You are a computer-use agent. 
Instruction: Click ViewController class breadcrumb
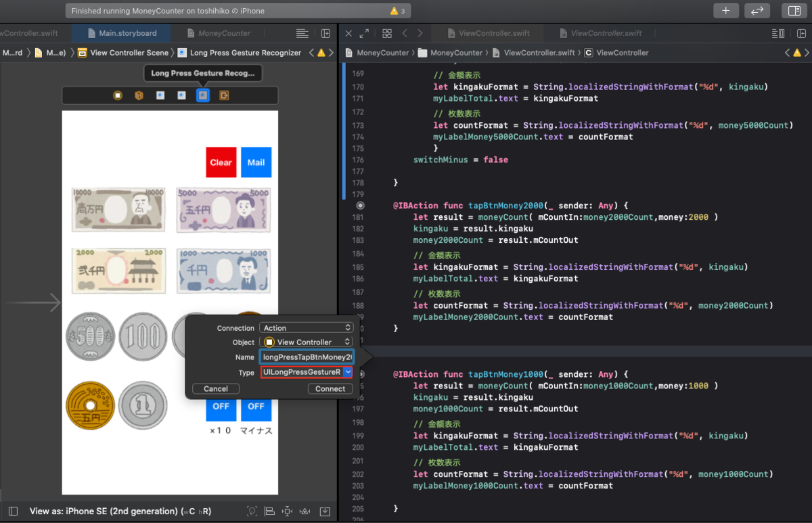[x=616, y=53]
